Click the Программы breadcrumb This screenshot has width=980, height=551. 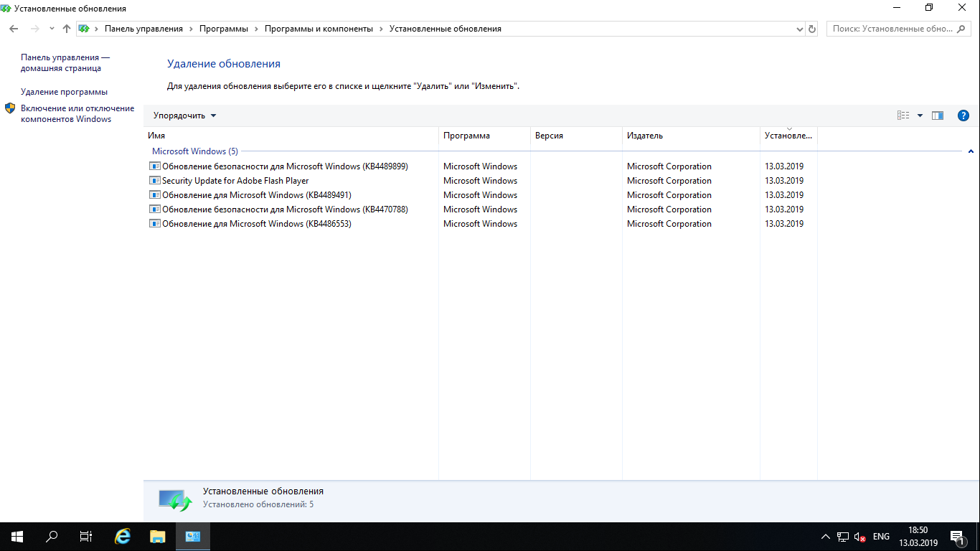coord(224,29)
